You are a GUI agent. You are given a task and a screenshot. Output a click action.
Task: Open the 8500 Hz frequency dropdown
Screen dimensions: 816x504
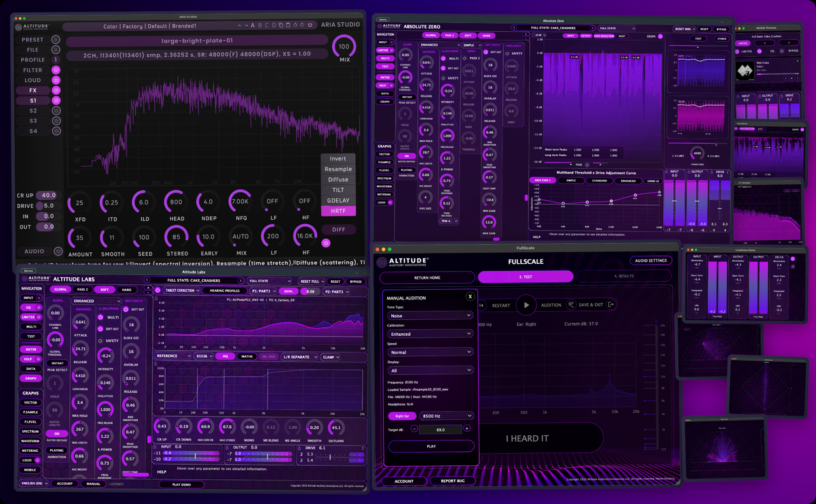click(x=446, y=416)
